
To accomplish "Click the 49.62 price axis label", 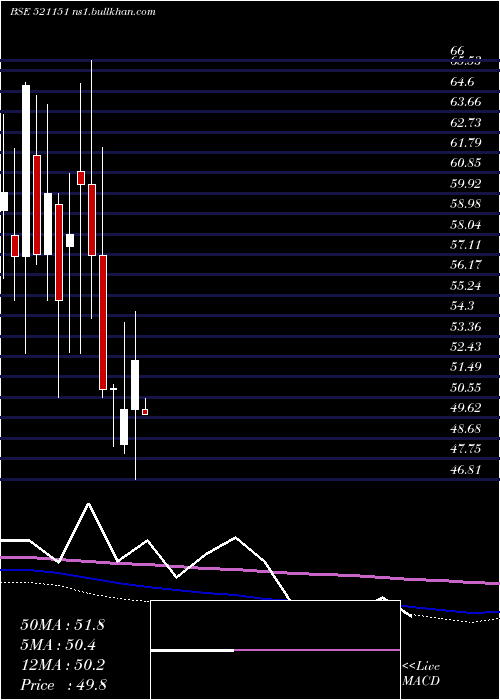I will click(x=466, y=408).
